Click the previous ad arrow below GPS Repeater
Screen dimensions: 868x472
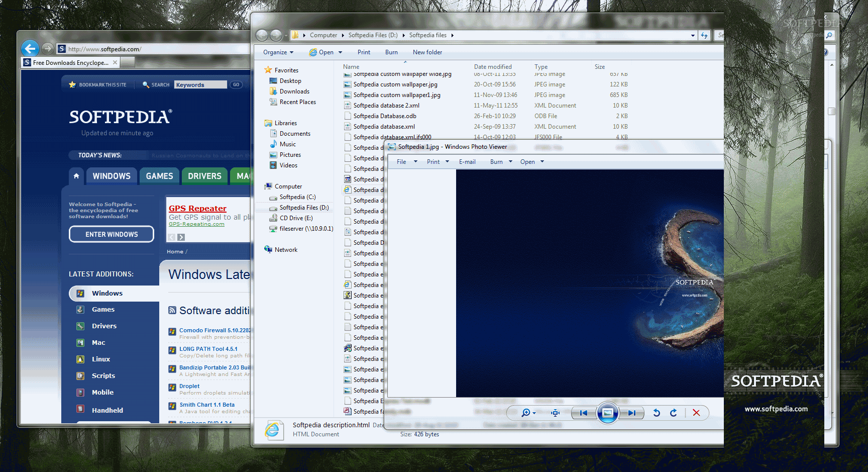tap(172, 237)
